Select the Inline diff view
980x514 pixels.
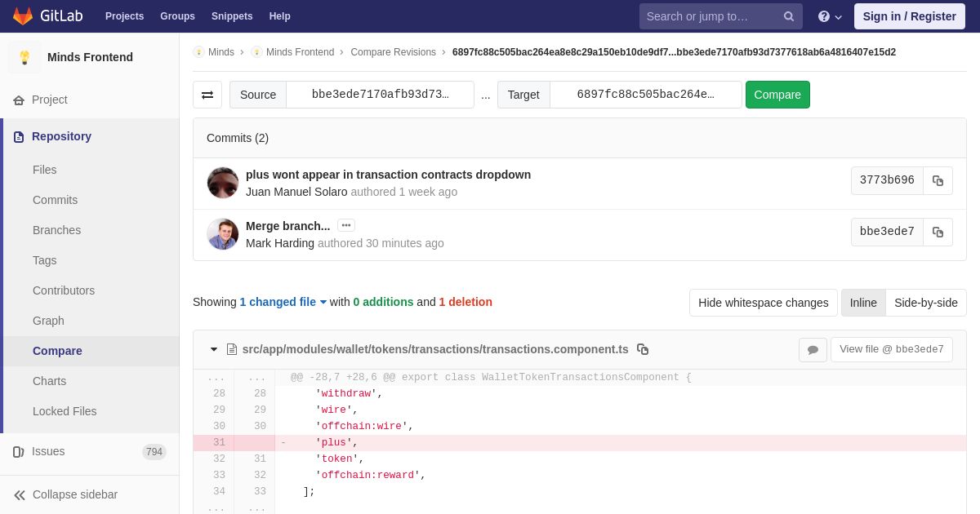pyautogui.click(x=863, y=303)
